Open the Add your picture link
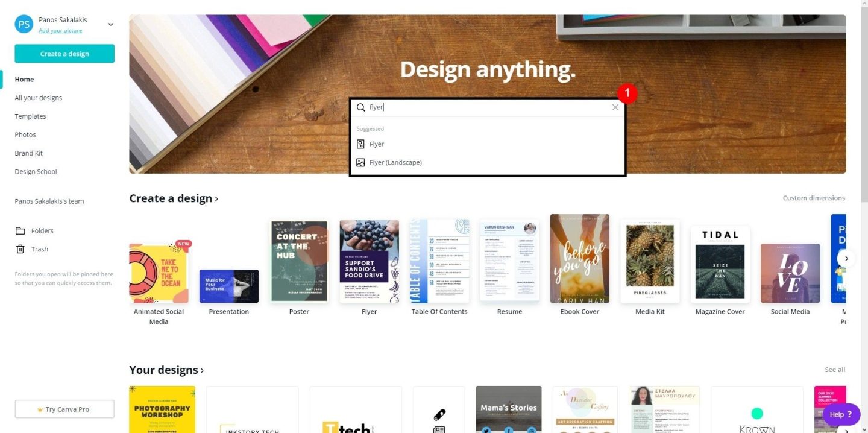The image size is (868, 433). click(60, 30)
